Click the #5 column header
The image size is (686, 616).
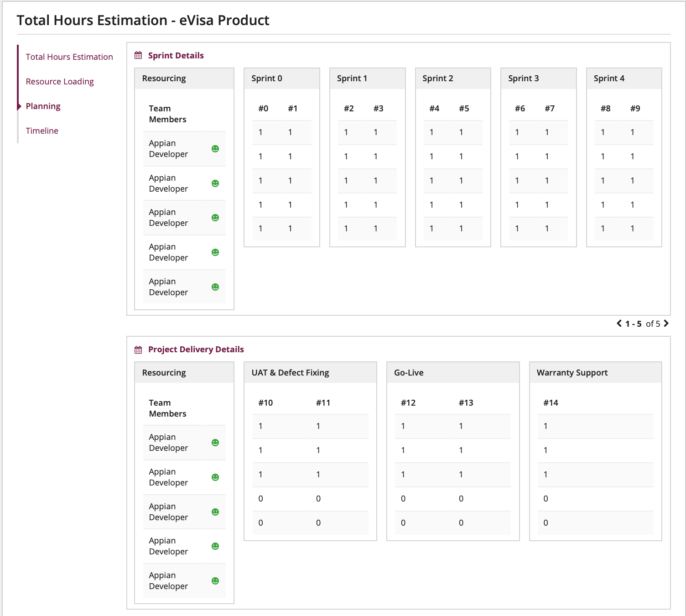coord(464,109)
